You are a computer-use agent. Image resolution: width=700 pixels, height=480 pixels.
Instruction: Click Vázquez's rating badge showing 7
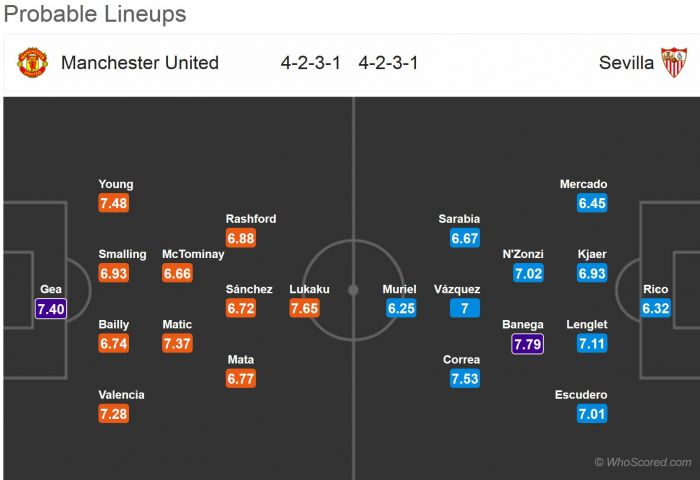click(463, 309)
